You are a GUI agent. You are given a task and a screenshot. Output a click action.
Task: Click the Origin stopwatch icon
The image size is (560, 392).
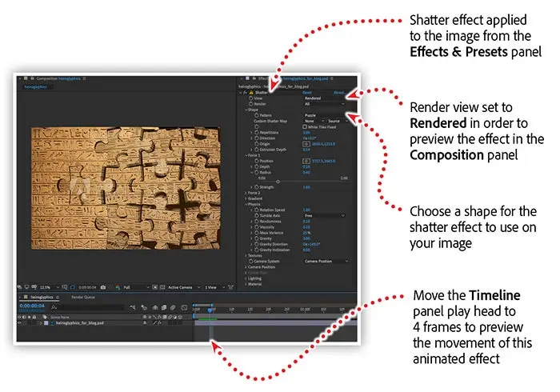click(x=257, y=144)
